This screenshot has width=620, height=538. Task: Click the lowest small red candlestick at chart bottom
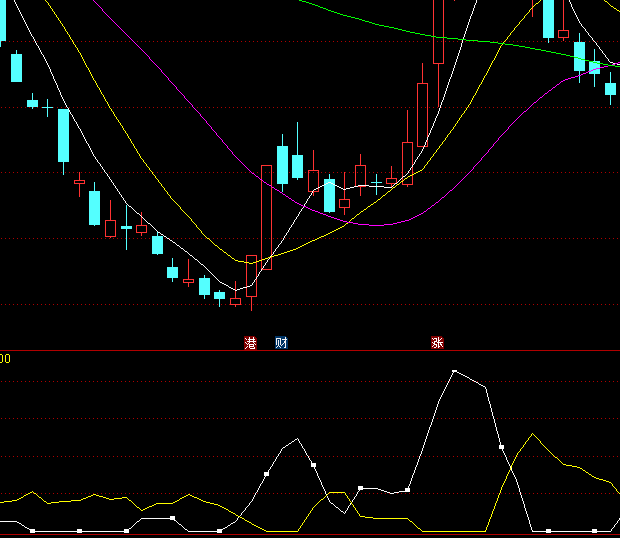pos(235,301)
